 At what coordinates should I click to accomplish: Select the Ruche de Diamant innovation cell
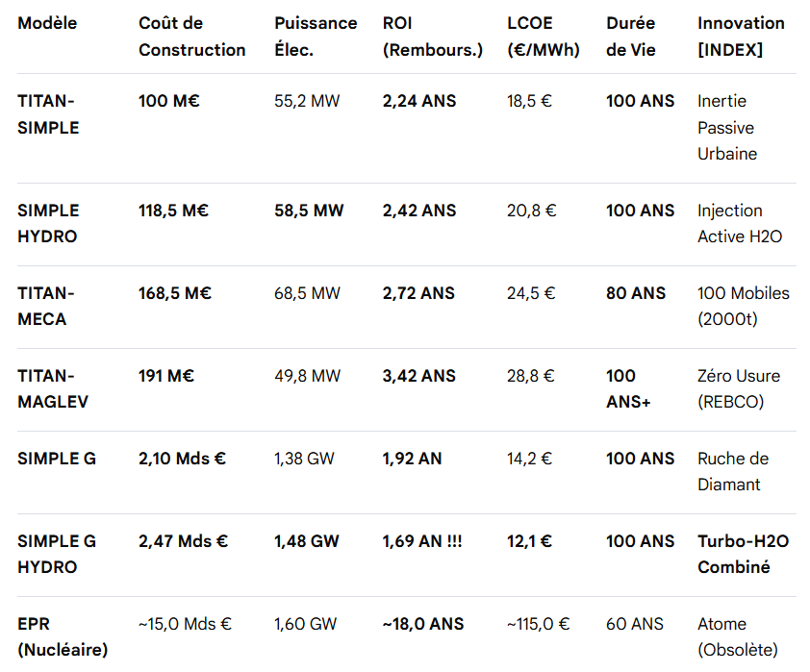tap(733, 472)
